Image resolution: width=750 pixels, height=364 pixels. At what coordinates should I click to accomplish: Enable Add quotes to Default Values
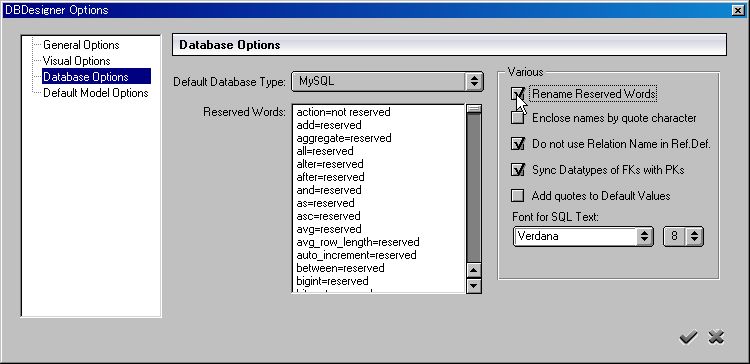pyautogui.click(x=518, y=196)
